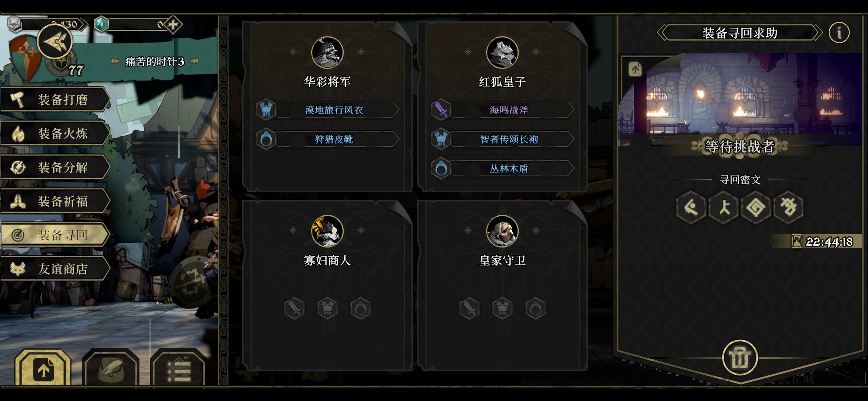This screenshot has width=868, height=401.
Task: Open the 装备打磨 menu
Action: coord(55,100)
